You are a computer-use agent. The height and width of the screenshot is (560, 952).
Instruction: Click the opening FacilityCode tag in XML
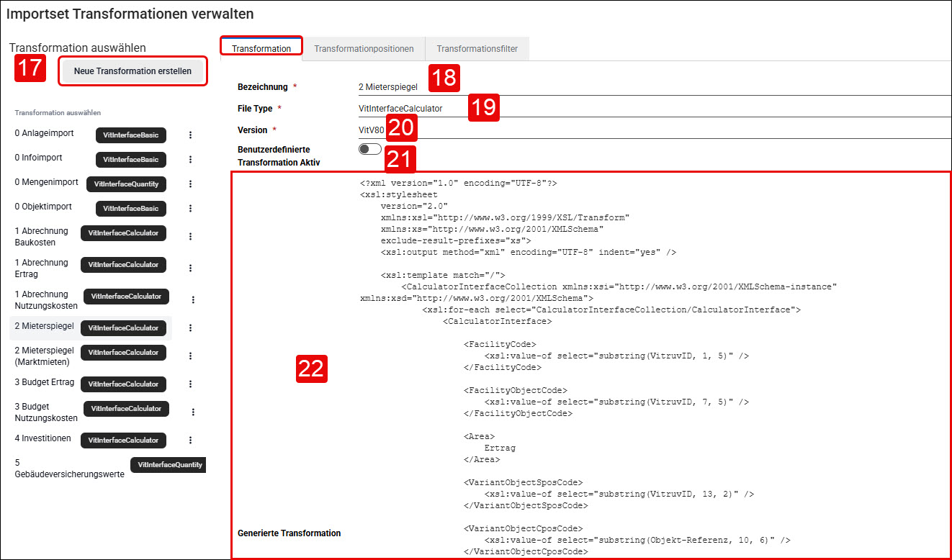tap(500, 344)
